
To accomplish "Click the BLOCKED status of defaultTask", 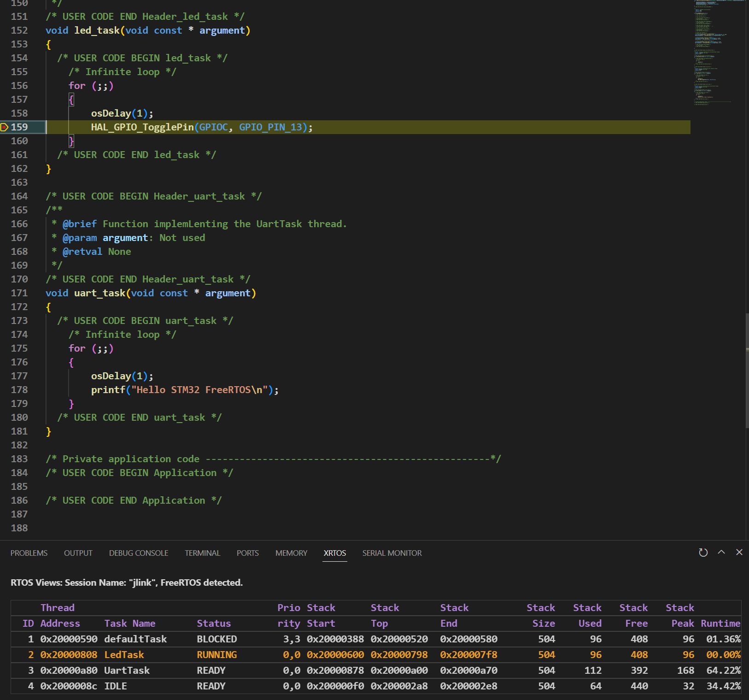I will coord(217,639).
